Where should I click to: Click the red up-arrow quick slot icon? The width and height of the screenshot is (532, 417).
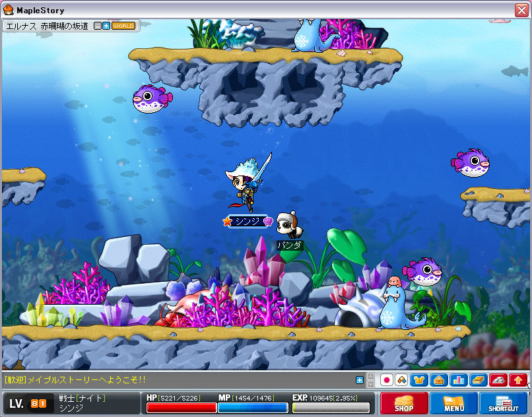[x=518, y=380]
